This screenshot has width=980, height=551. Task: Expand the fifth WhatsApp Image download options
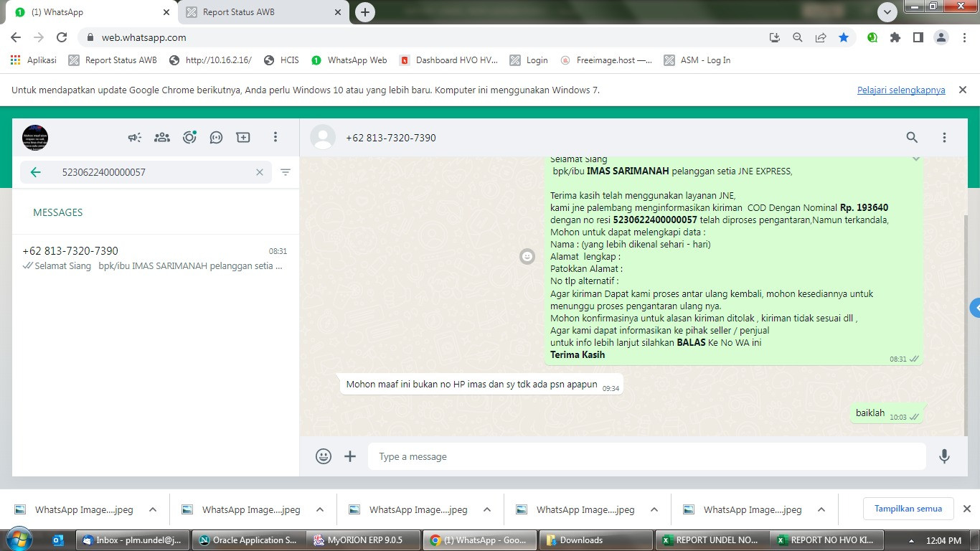point(821,510)
